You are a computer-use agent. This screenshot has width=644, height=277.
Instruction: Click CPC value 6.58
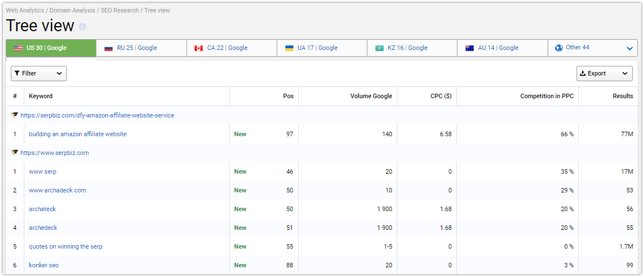(445, 134)
